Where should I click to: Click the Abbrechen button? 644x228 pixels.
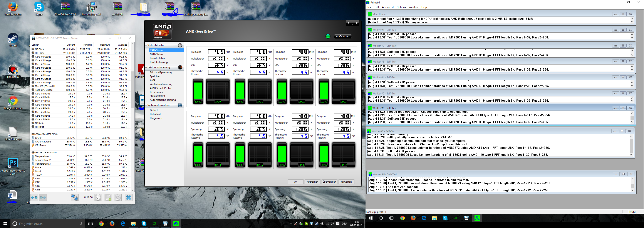(312, 182)
